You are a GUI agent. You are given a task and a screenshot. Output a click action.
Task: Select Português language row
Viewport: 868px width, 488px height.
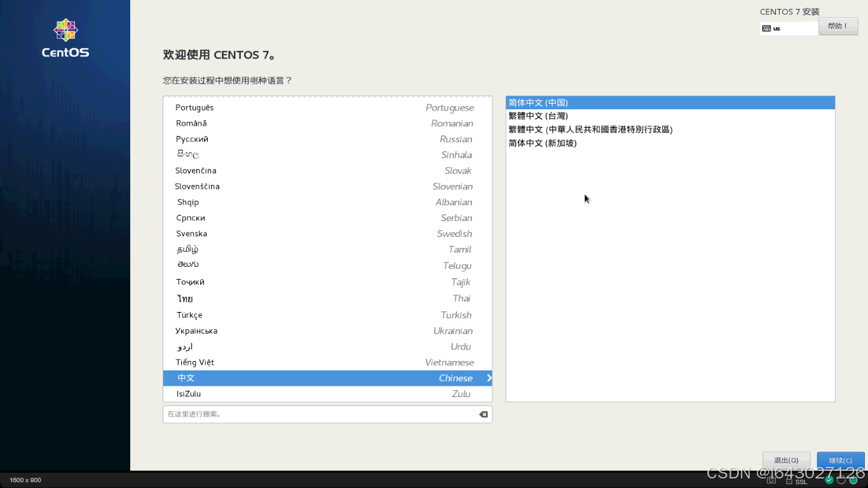(x=327, y=108)
